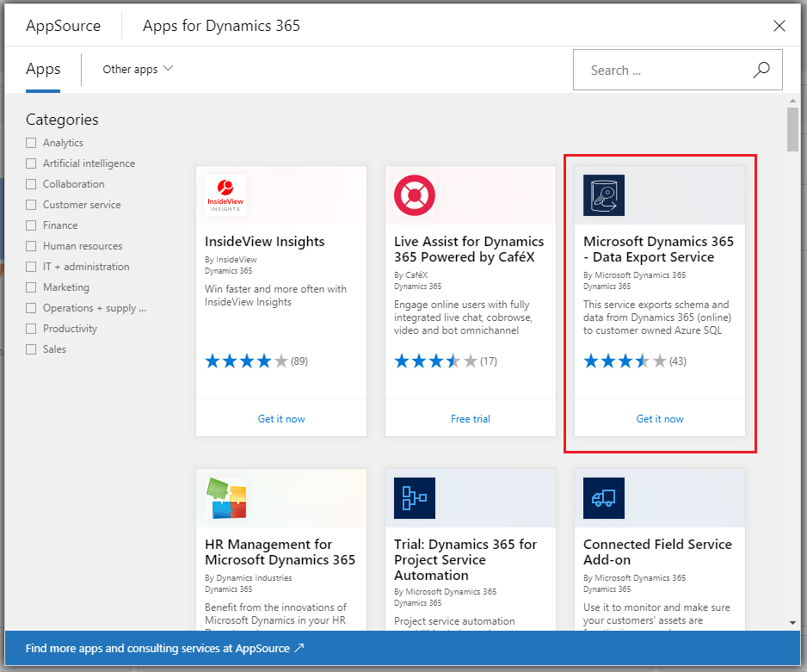Screen dimensions: 807x672
Task: Click the Project Service Automation app icon
Action: pos(415,498)
